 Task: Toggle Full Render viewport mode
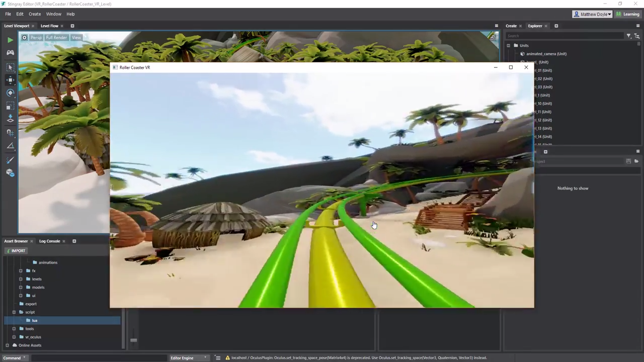pos(56,37)
